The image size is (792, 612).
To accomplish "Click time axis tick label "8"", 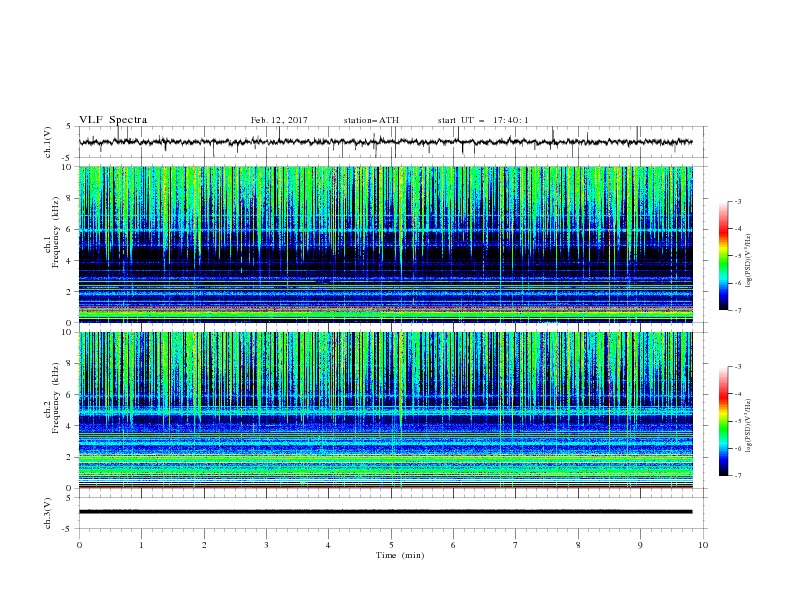I will coord(578,545).
